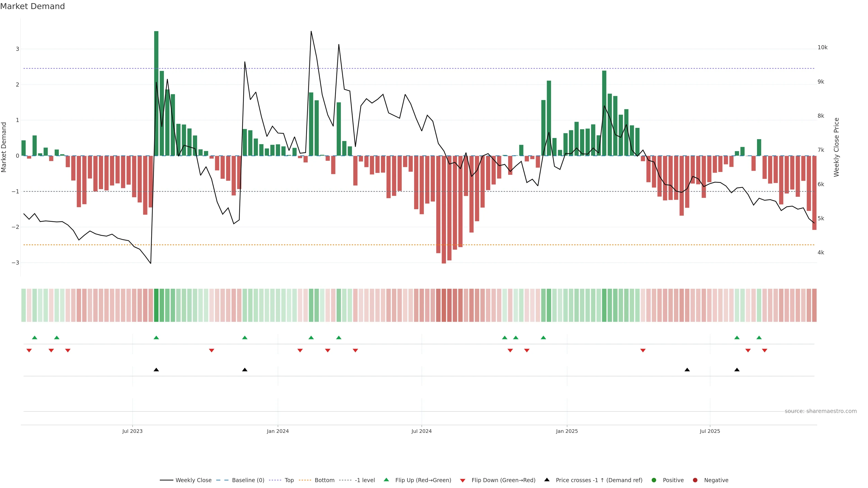Click Jan 2025 x-axis label
Screen dimensions: 868x488
(x=567, y=431)
